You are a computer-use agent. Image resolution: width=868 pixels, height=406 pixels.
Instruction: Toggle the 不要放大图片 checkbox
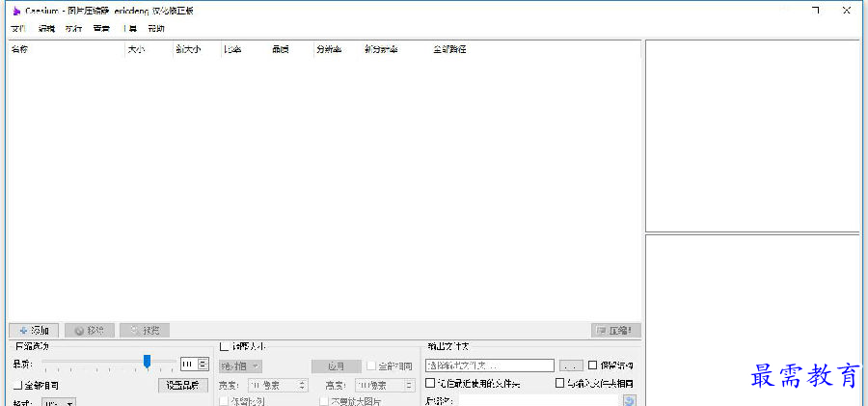(x=350, y=401)
